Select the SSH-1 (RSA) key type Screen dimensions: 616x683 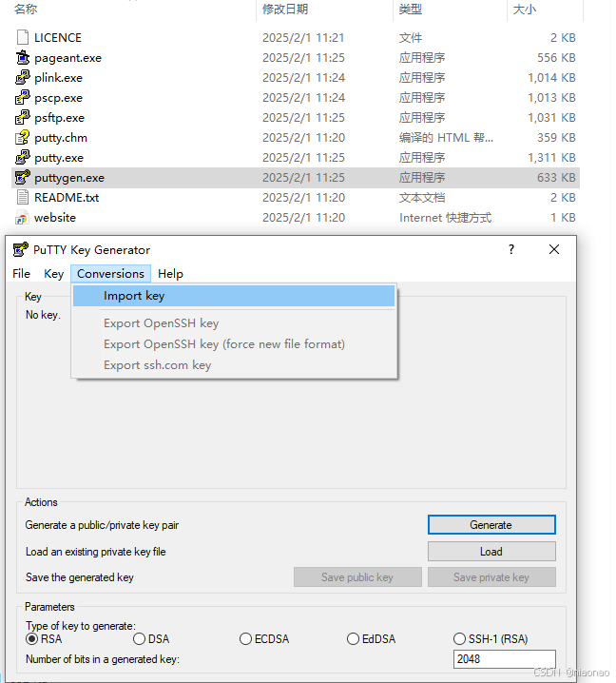click(459, 639)
